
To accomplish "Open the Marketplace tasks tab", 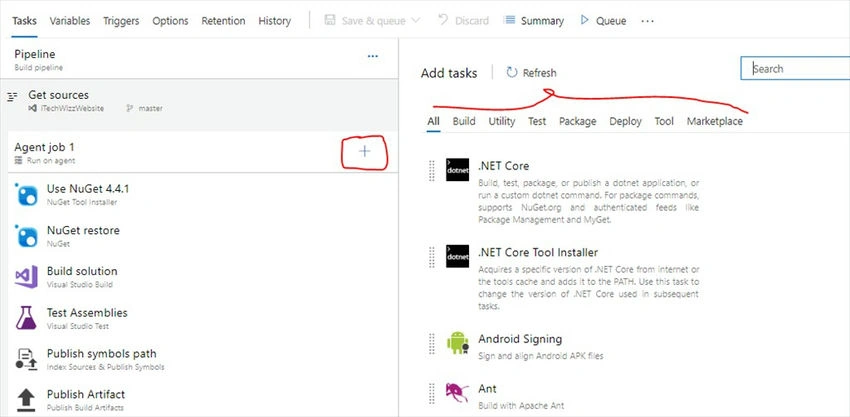I will (x=715, y=121).
